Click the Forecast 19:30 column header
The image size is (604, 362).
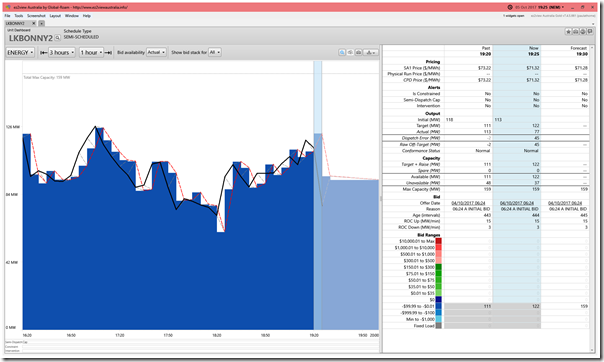(565, 51)
